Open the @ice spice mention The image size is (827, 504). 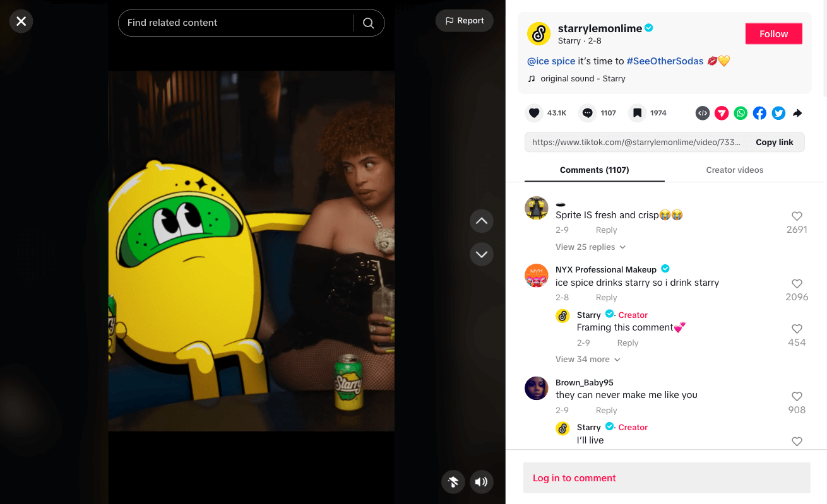[551, 61]
